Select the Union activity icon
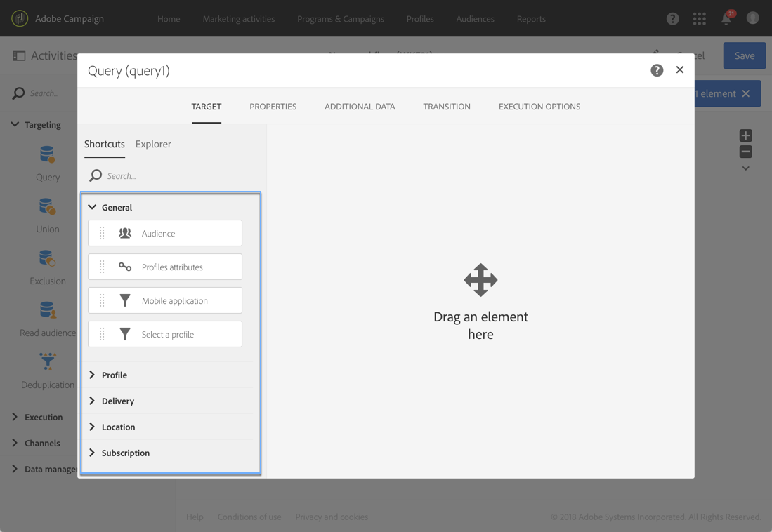Viewport: 772px width, 532px height. click(x=47, y=206)
